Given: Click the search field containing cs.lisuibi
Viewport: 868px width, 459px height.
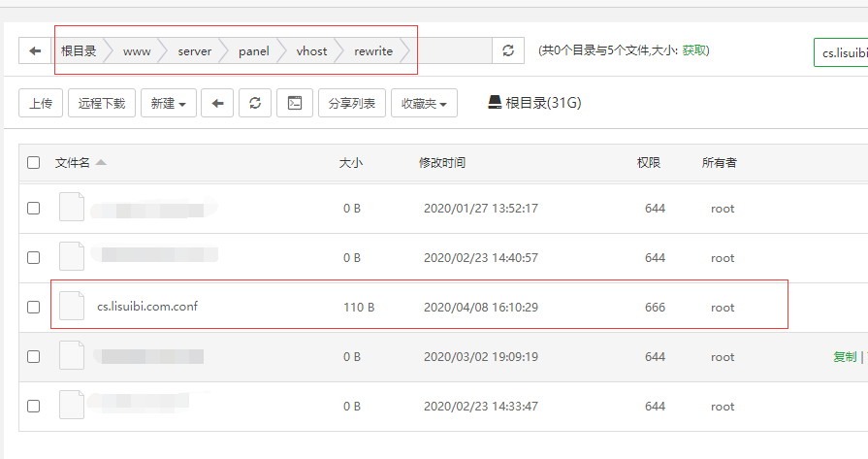Looking at the screenshot, I should [841, 52].
